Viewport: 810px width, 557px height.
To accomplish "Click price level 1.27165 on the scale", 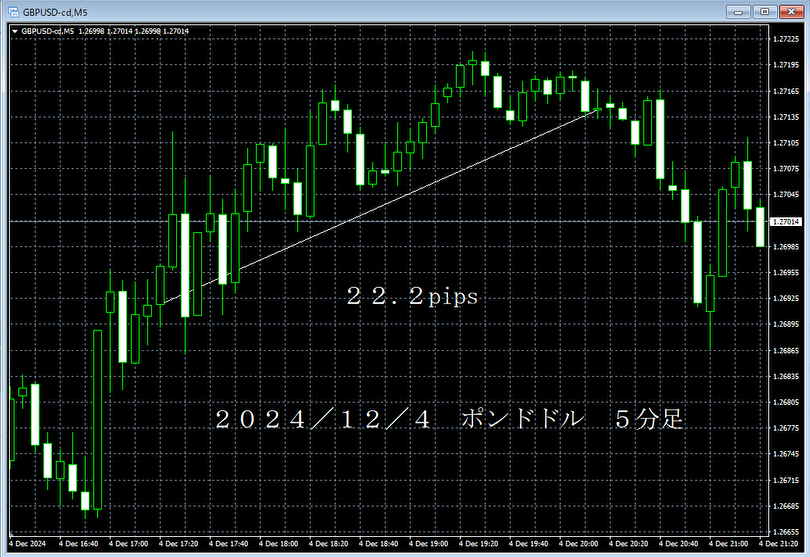I will (x=786, y=91).
